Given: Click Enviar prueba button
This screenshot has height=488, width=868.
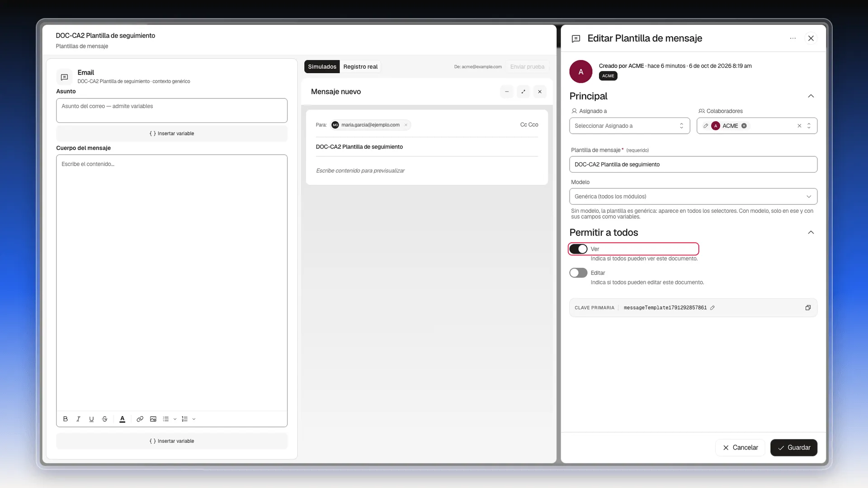Looking at the screenshot, I should point(527,66).
